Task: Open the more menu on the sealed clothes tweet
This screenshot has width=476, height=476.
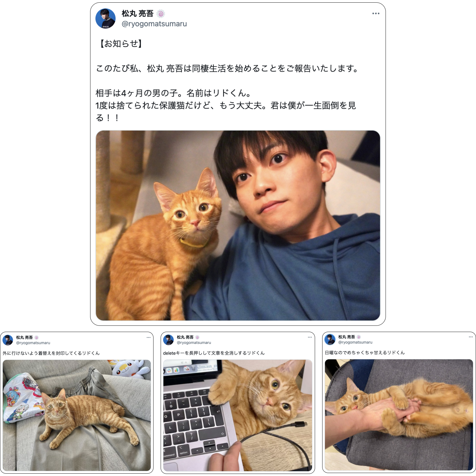Action: pyautogui.click(x=148, y=337)
